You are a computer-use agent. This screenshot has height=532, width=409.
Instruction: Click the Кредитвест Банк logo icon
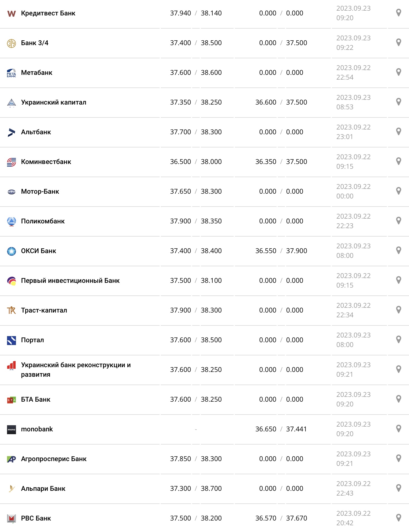click(11, 13)
